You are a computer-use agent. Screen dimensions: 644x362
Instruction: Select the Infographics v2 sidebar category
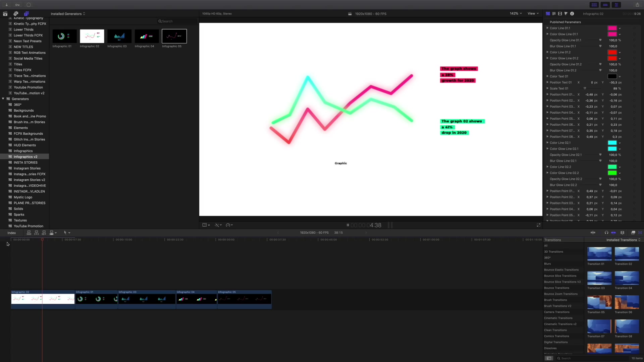[x=25, y=157]
